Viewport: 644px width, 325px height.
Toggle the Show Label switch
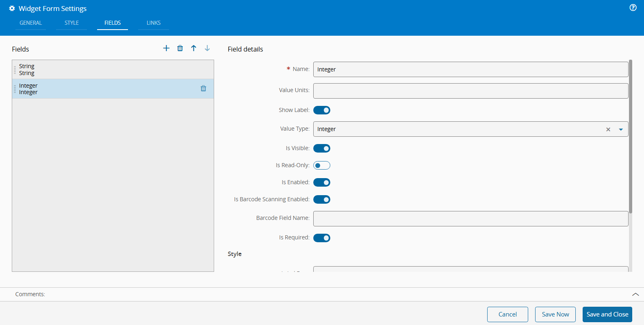coord(321,110)
